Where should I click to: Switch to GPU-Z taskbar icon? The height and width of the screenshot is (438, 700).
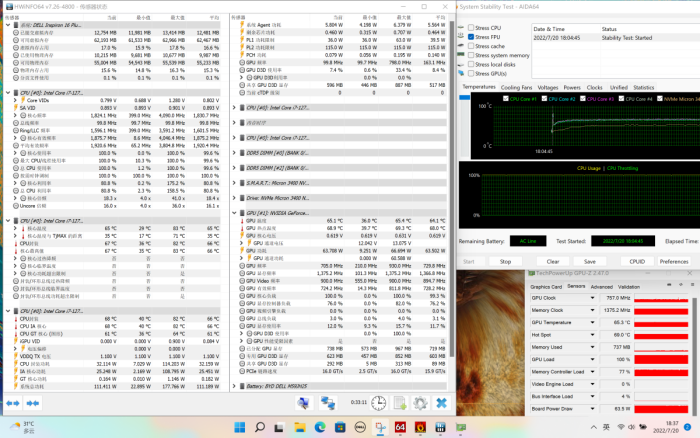tap(460, 427)
